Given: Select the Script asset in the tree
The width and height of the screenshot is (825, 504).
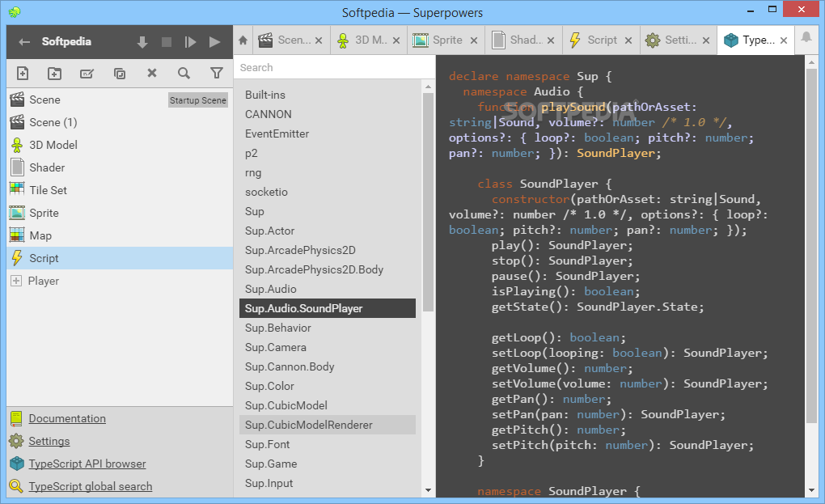Looking at the screenshot, I should pyautogui.click(x=120, y=258).
